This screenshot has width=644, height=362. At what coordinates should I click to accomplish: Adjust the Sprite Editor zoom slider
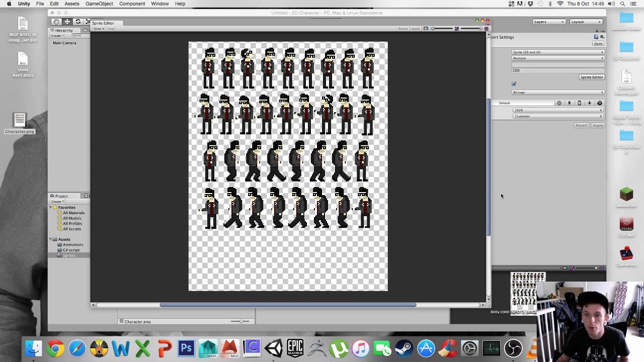pos(442,29)
